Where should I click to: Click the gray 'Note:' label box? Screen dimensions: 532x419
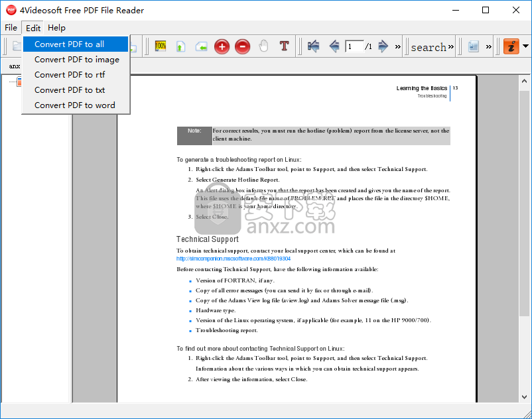[x=194, y=136]
